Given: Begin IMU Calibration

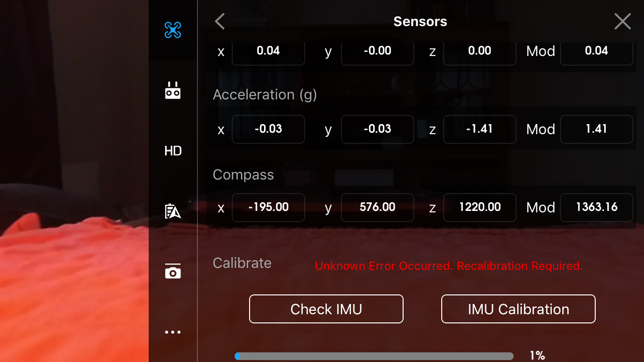Looking at the screenshot, I should coord(518,309).
